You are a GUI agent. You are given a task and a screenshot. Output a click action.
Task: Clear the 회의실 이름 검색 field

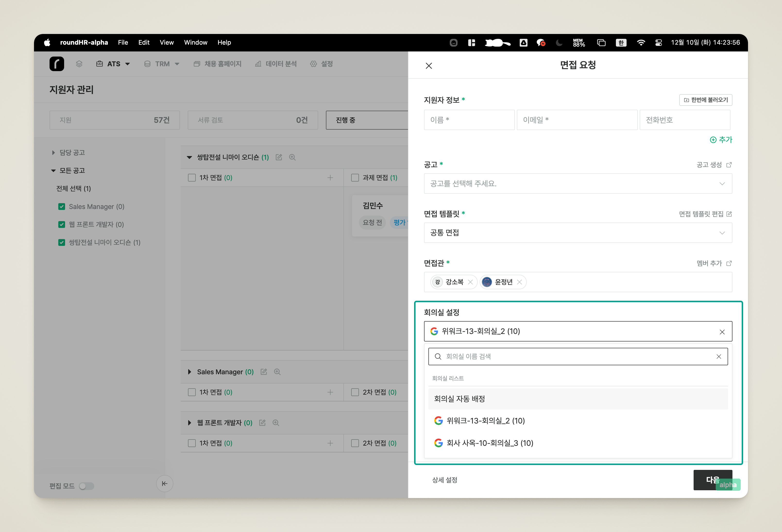tap(718, 357)
